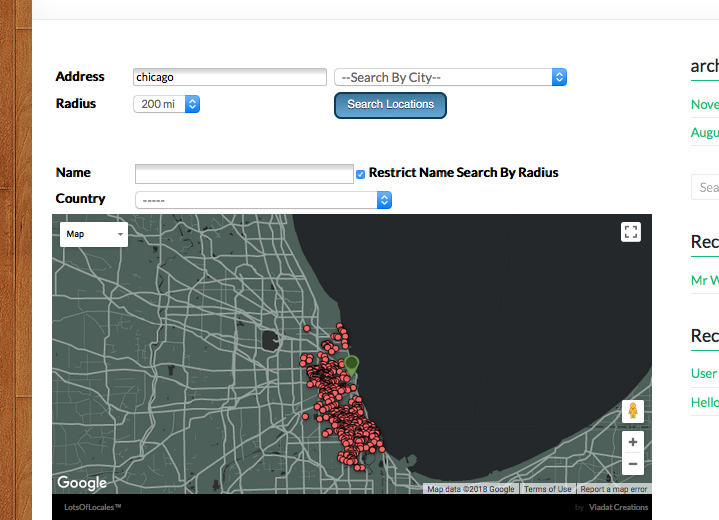
Task: Uncheck Restrict Name Search By Radius
Action: pos(361,174)
